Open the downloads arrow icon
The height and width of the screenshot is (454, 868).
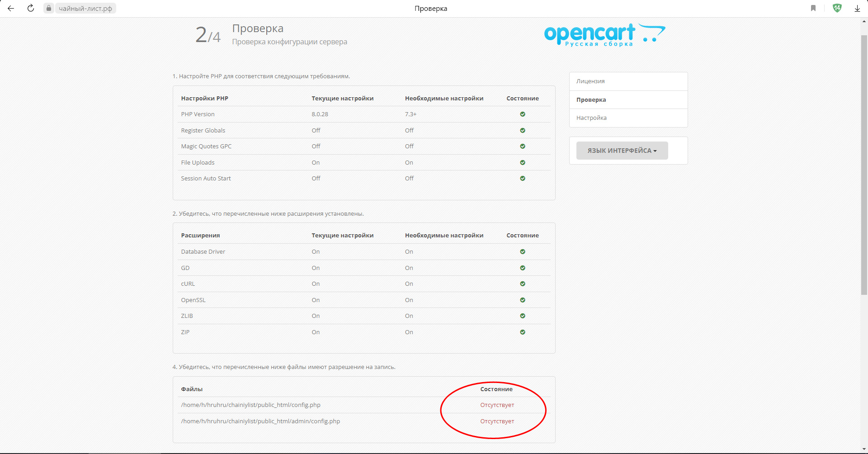pos(857,8)
